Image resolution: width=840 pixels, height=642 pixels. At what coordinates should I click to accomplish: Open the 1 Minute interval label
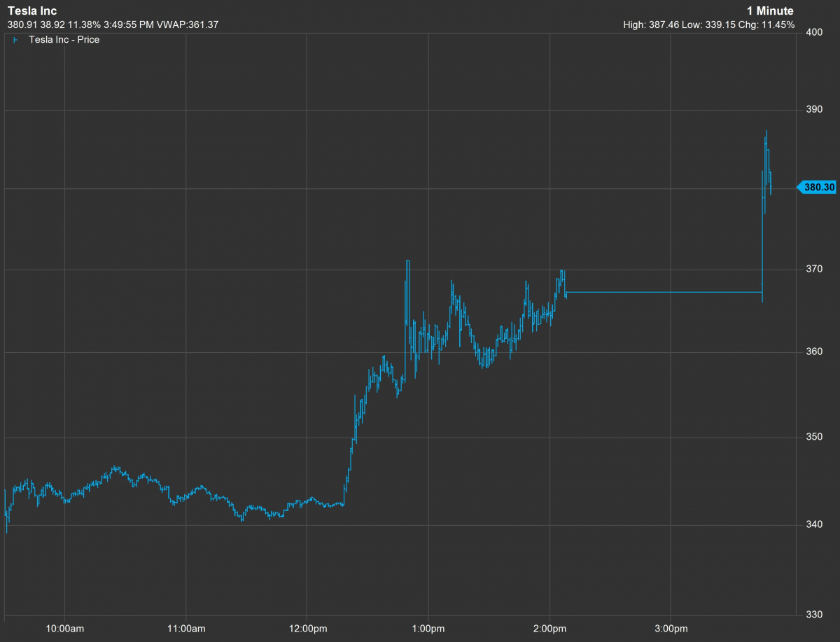(x=770, y=11)
